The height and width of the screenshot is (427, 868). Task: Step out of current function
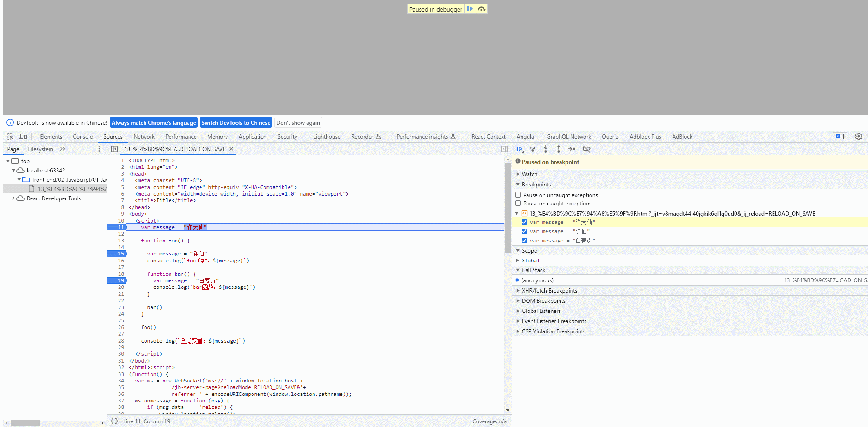click(x=559, y=149)
